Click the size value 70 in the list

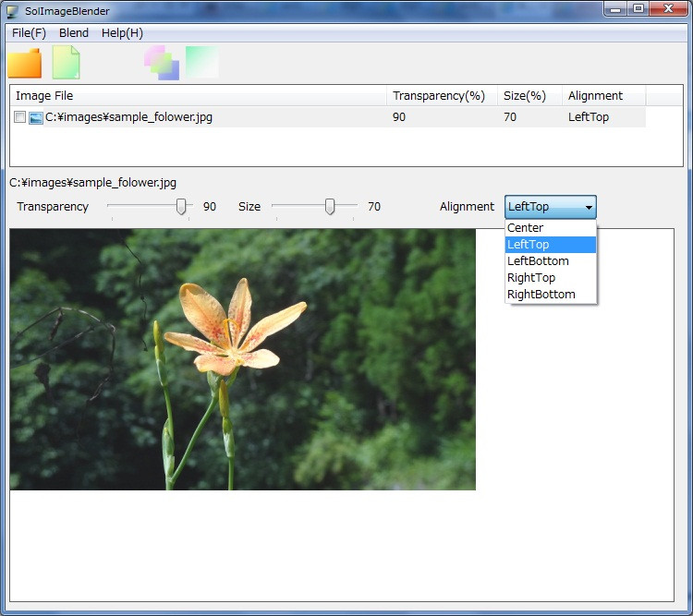click(x=510, y=117)
